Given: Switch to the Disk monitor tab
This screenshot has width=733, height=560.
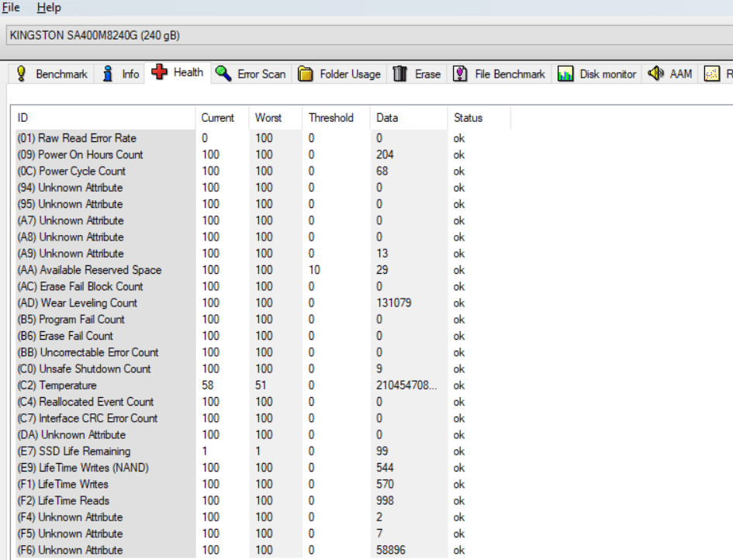Looking at the screenshot, I should tap(597, 74).
